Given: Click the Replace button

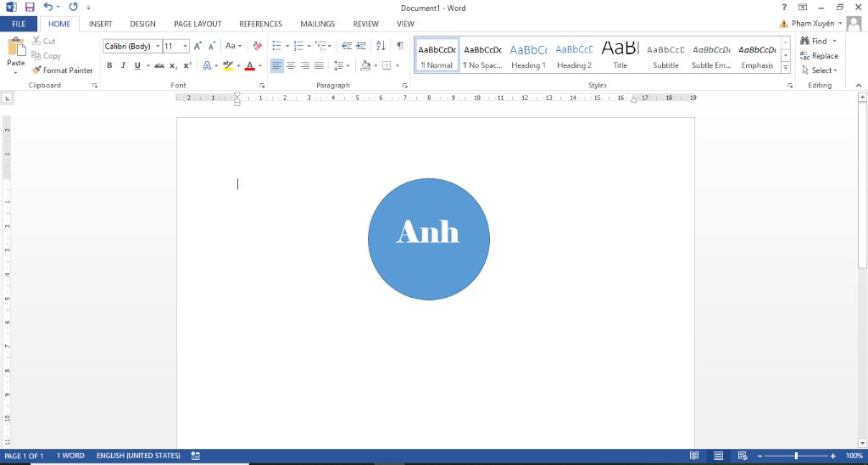Looking at the screenshot, I should 820,55.
